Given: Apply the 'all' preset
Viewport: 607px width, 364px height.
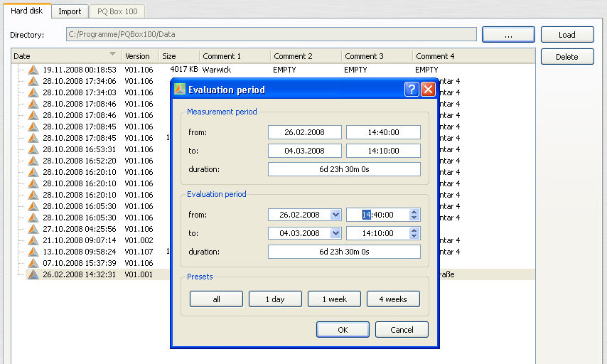Looking at the screenshot, I should pyautogui.click(x=216, y=299).
